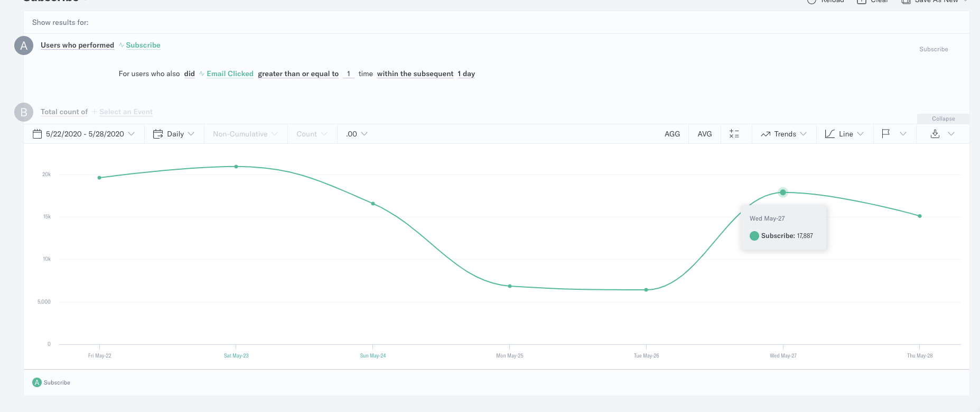This screenshot has height=412, width=980.
Task: Click the download export icon
Action: (935, 134)
